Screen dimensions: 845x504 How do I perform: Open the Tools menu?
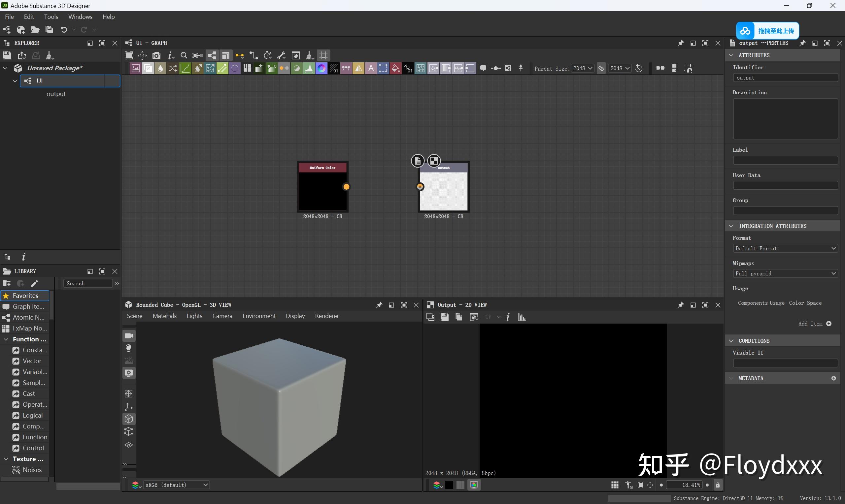coord(51,16)
